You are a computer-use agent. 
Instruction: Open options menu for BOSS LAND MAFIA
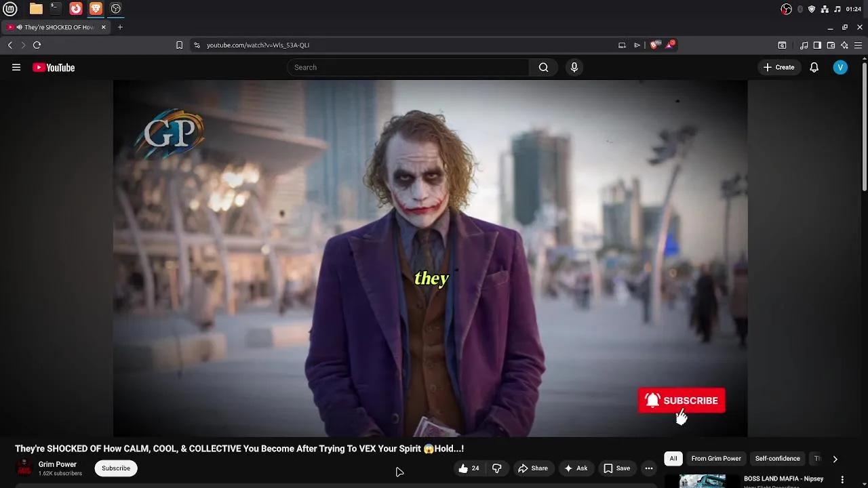point(844,479)
